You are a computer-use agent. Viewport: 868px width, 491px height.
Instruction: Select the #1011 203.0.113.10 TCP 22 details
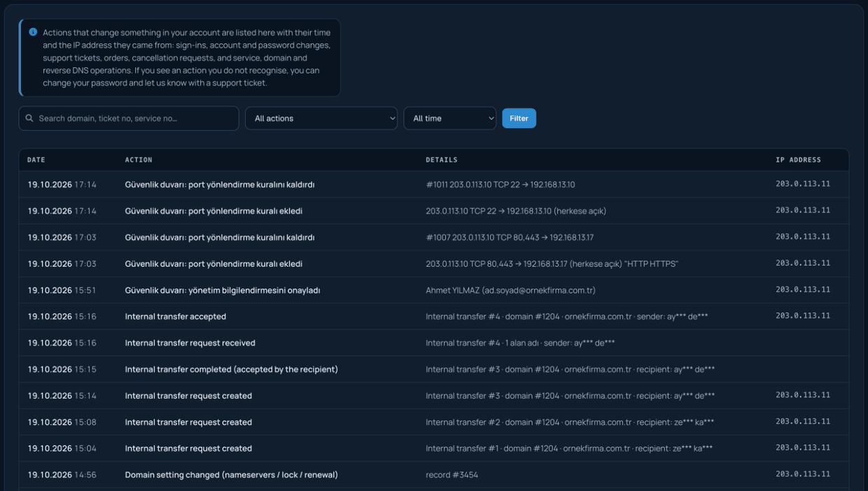coord(500,185)
